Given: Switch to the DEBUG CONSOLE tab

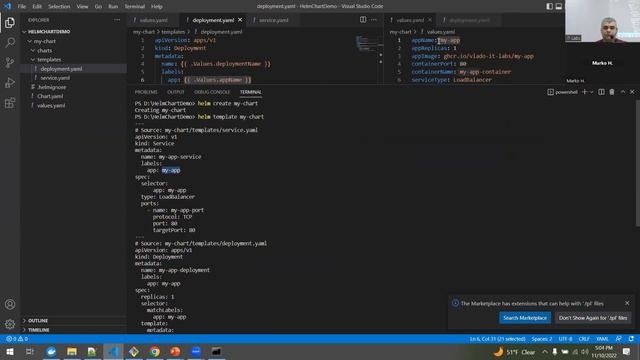Looking at the screenshot, I should (212, 92).
